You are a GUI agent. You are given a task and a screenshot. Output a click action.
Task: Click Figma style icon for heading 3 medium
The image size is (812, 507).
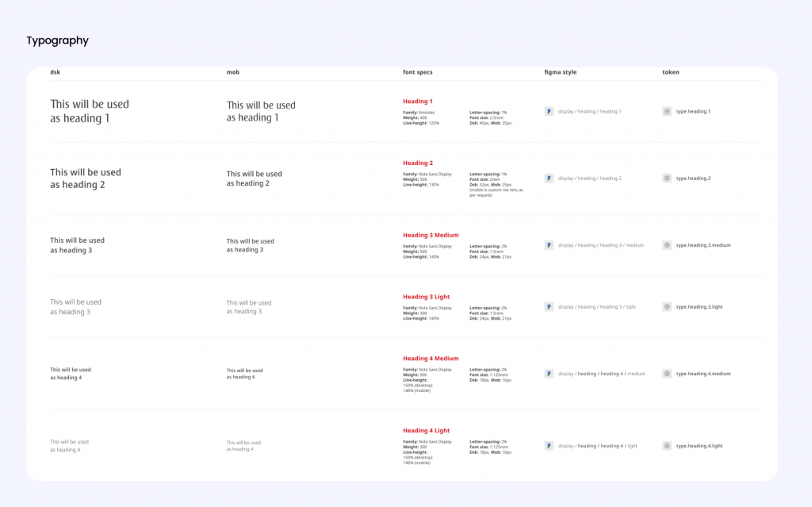(549, 245)
